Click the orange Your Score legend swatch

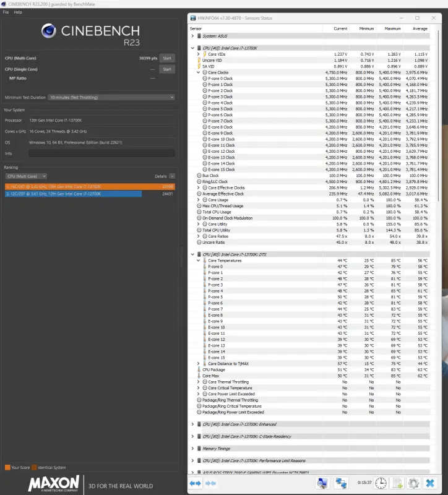tap(7, 467)
